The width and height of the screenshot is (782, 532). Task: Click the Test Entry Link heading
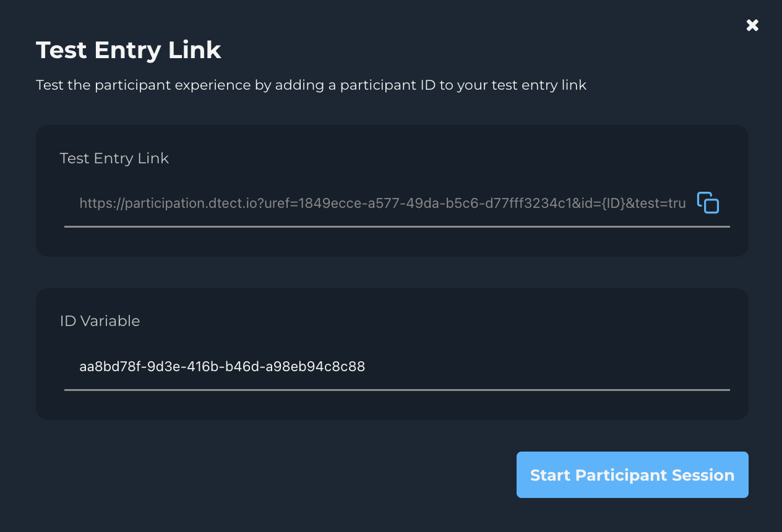114,158
